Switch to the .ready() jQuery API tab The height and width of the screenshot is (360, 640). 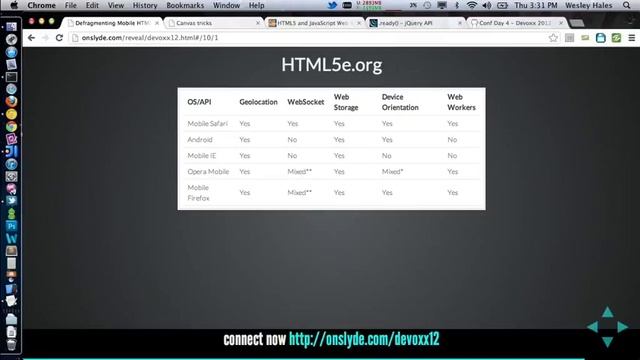click(415, 23)
